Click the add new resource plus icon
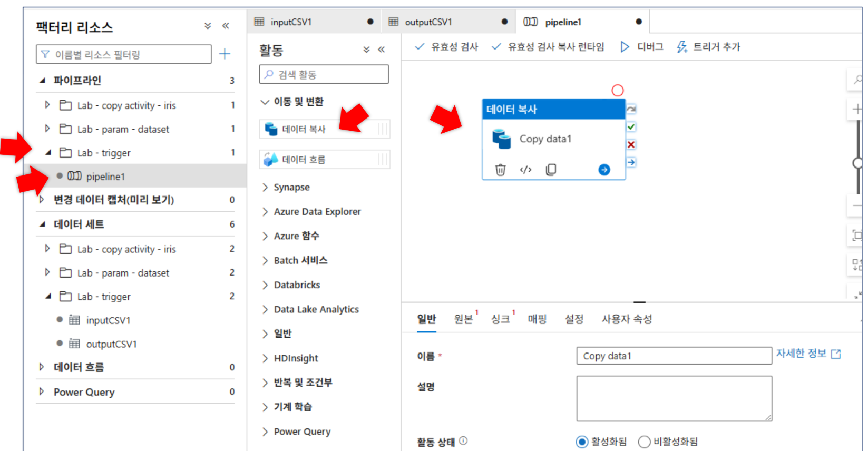Screen dimensions: 868x451 pos(225,54)
